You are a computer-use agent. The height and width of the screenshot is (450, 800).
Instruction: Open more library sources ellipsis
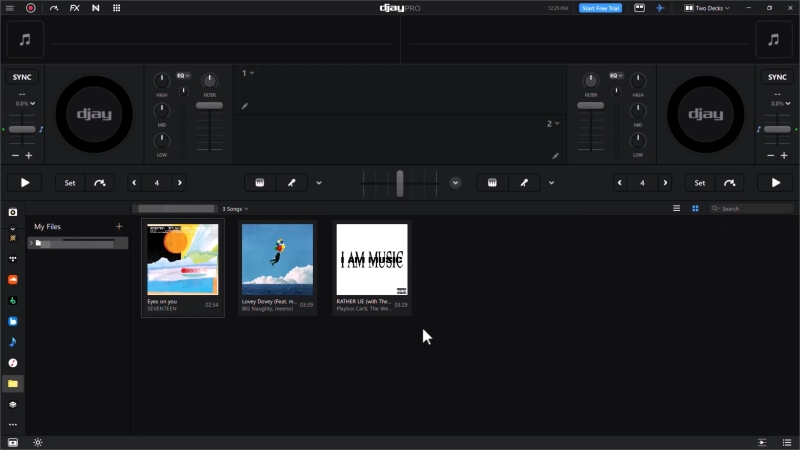click(x=13, y=424)
